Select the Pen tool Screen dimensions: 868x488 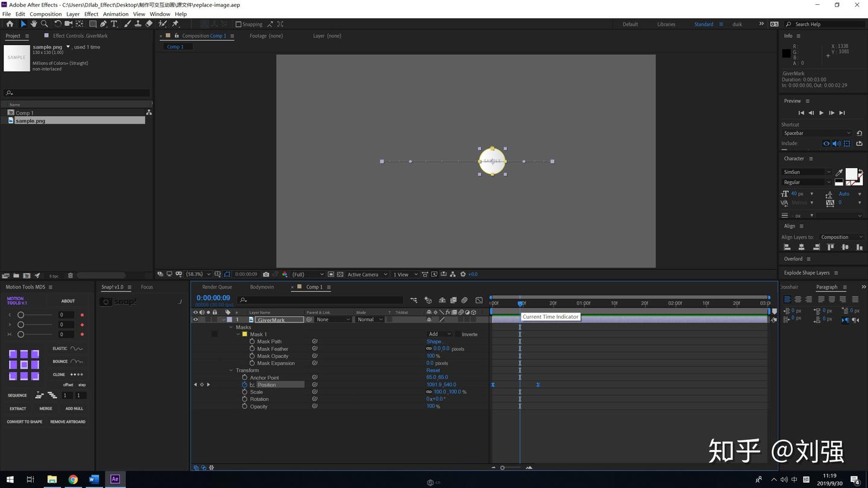coord(103,24)
